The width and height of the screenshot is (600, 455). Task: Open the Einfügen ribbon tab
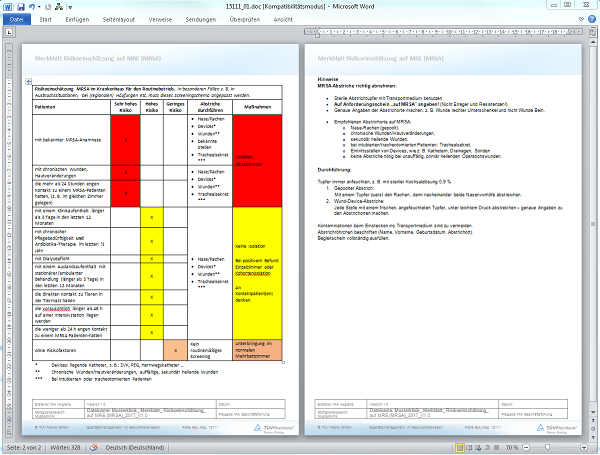tap(78, 18)
